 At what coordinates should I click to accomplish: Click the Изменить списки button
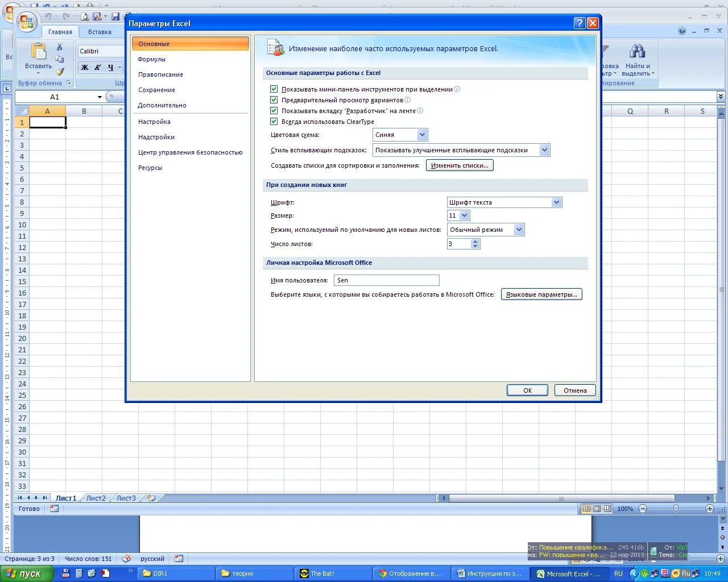click(x=460, y=165)
